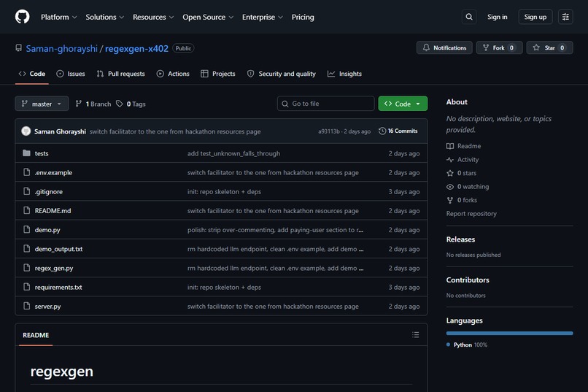Click the Python 100% language entry
Viewport: 588px width, 392px height.
tap(467, 345)
